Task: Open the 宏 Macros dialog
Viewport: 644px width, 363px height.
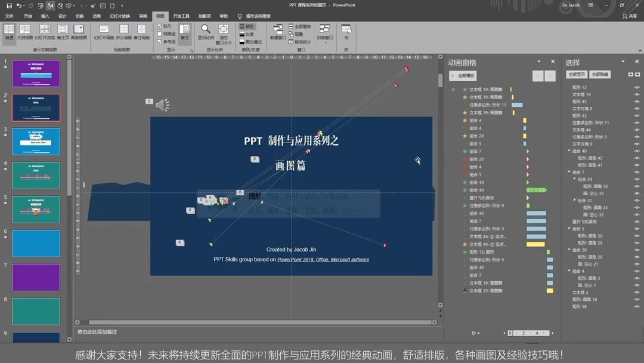Action: 346,31
